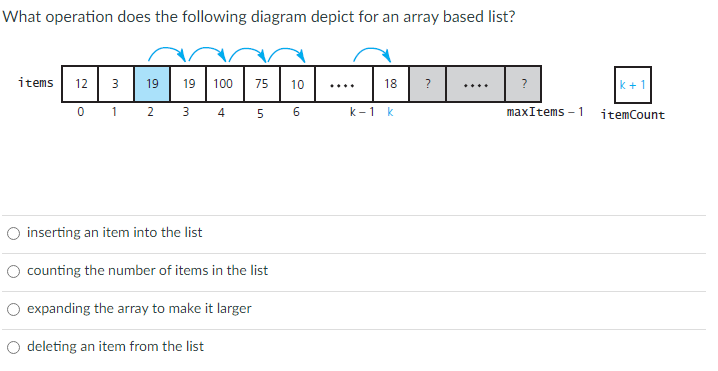Screen dimensions: 718x371
Task: Click the first gray question mark cell
Action: click(428, 84)
